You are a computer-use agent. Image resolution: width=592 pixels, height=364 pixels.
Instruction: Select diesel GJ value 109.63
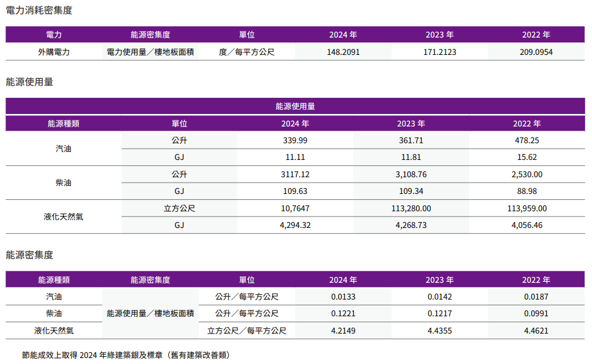(295, 191)
